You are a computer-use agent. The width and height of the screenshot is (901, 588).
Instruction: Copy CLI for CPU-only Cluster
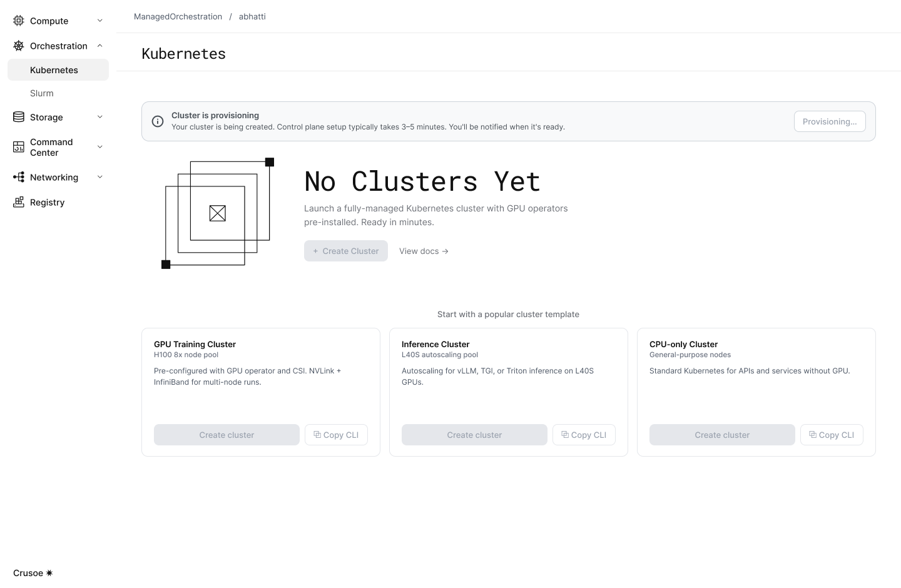coord(832,435)
